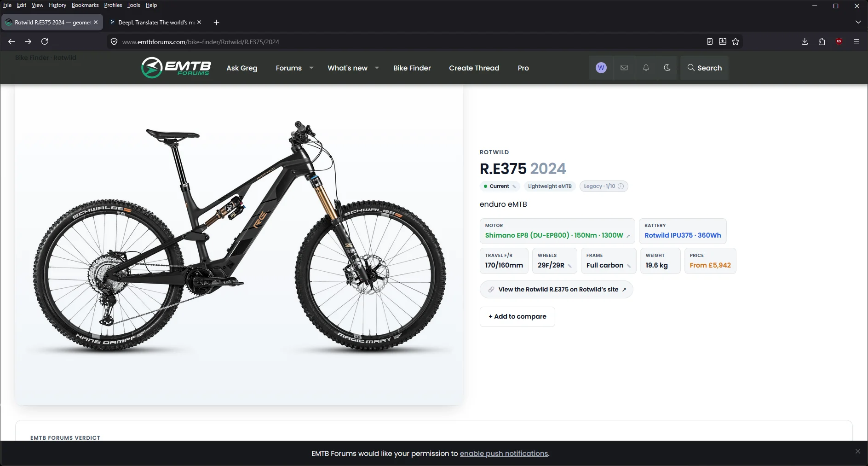Viewport: 868px width, 466px height.
Task: Open the What's new page
Action: (347, 68)
